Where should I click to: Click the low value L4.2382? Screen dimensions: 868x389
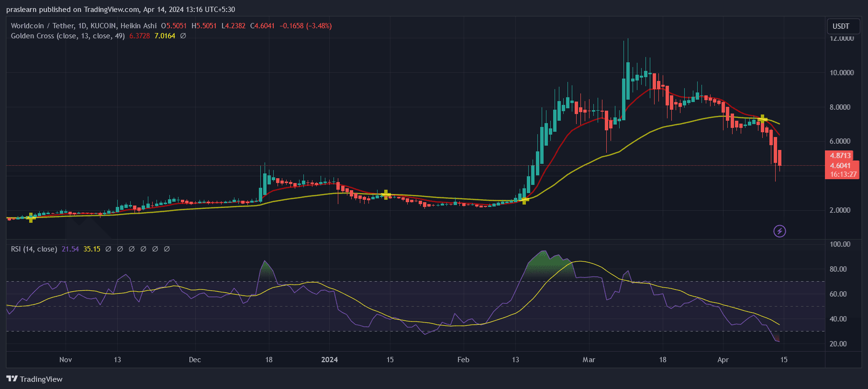(x=234, y=26)
